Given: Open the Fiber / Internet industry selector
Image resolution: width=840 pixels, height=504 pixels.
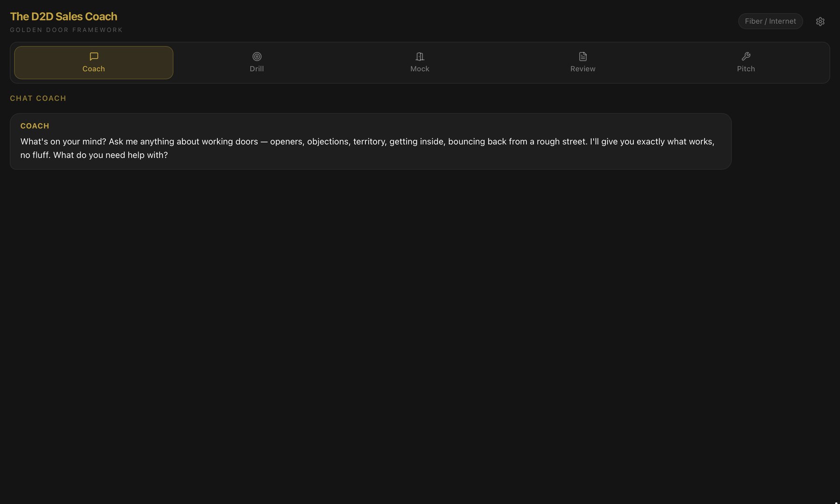Looking at the screenshot, I should click(770, 21).
